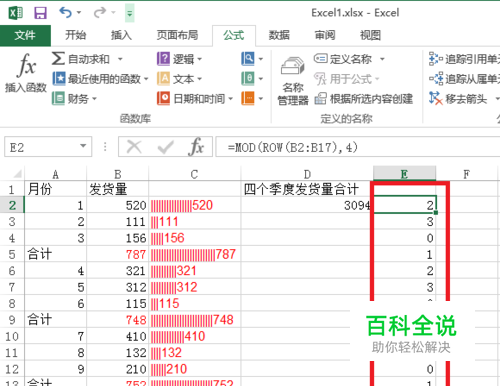Expand the 定义名称 dropdown arrow
The width and height of the screenshot is (500, 386).
[382, 59]
